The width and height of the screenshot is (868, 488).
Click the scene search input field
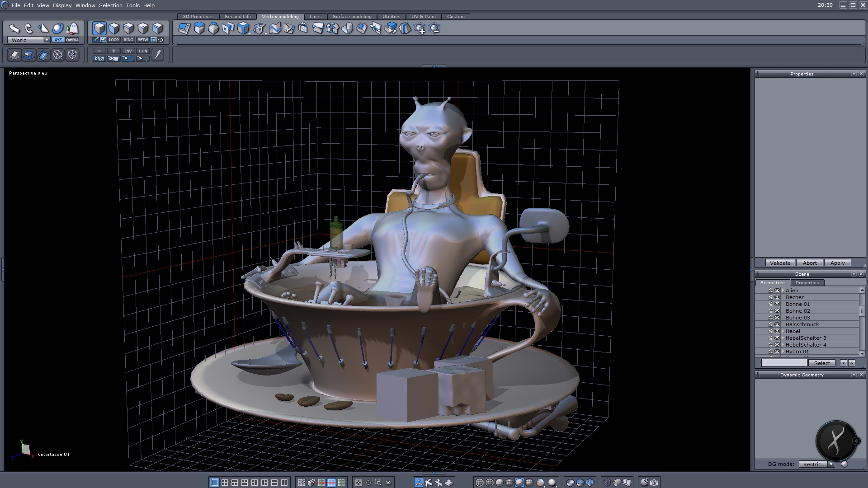click(x=784, y=363)
